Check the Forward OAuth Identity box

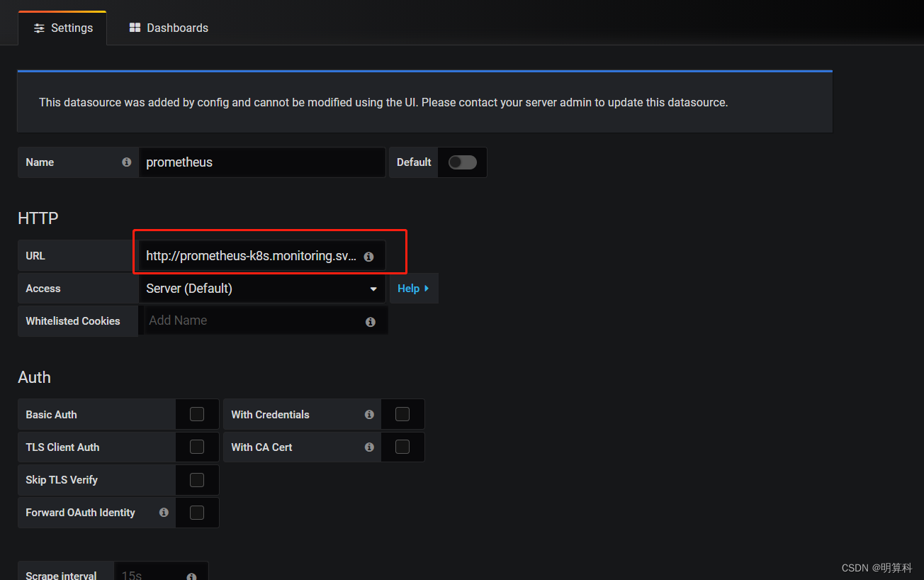pos(197,512)
